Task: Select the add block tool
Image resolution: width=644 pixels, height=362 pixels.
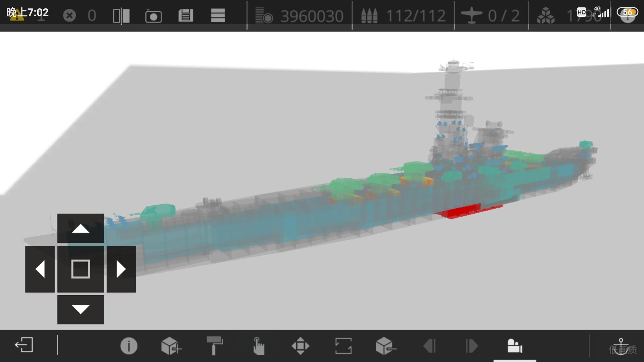Action: tap(171, 346)
